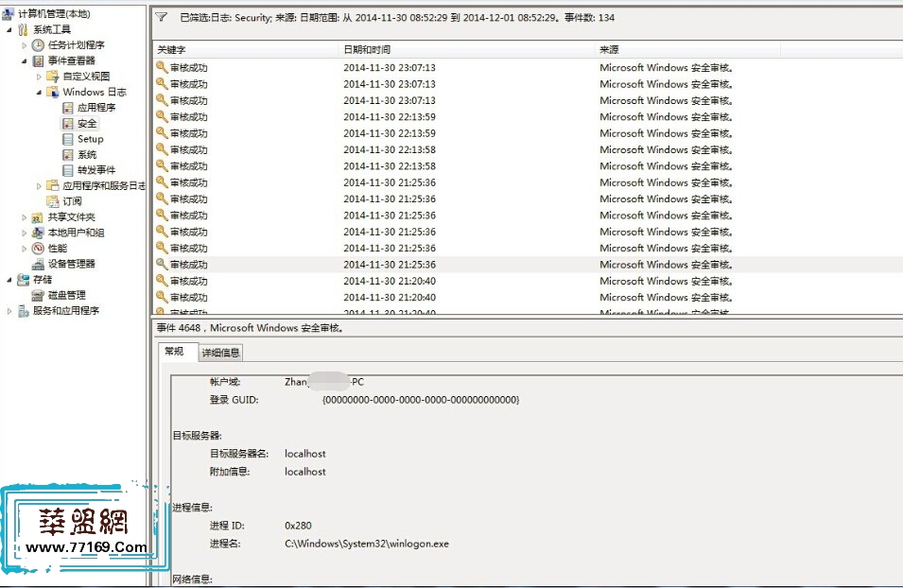This screenshot has width=903, height=588.
Task: Select the Event Viewer (事件查看器) icon
Action: click(x=38, y=61)
